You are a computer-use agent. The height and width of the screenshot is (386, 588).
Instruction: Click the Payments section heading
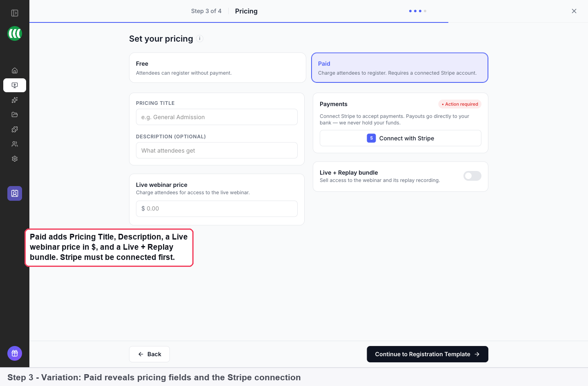[334, 104]
